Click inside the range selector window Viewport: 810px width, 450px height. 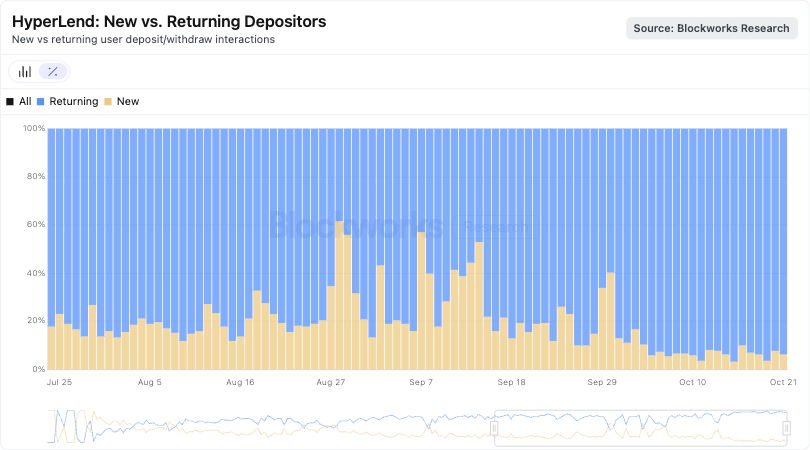[640, 428]
